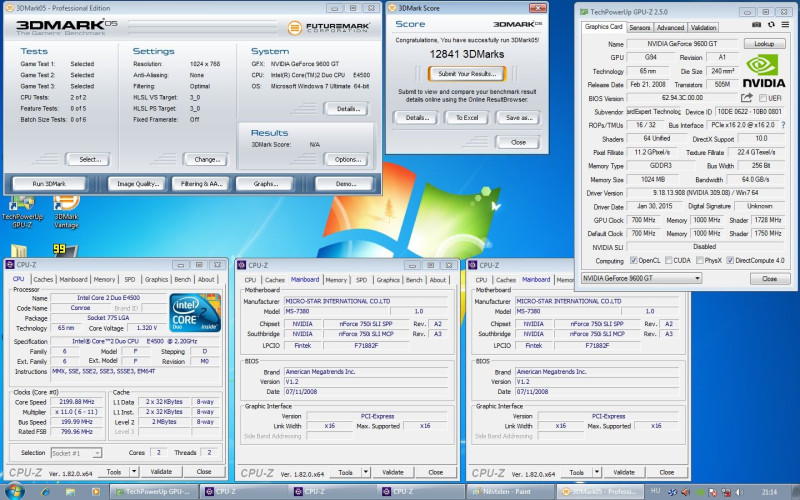Toggle the UEFI checkbox in GPU-Z

coord(763,98)
